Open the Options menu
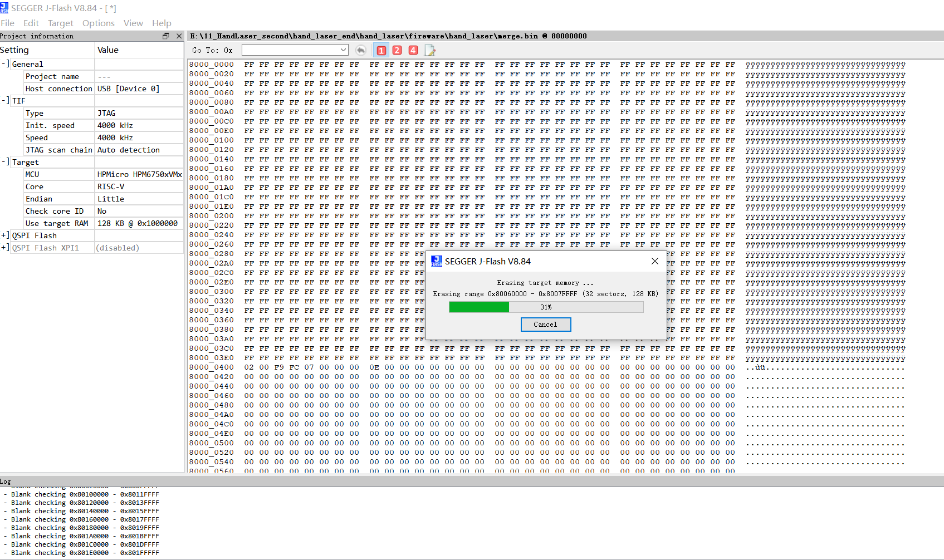Image resolution: width=944 pixels, height=560 pixels. pyautogui.click(x=99, y=23)
